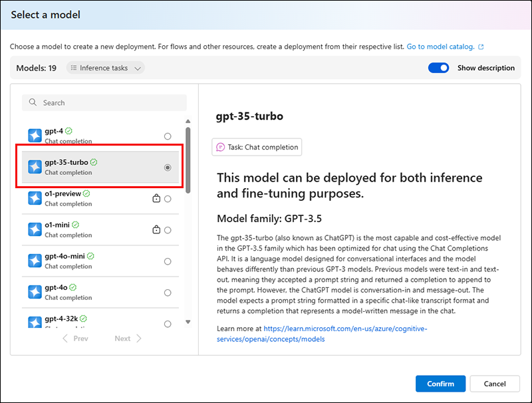Image resolution: width=532 pixels, height=403 pixels.
Task: Click the gpt-4 model sparkle icon
Action: click(35, 136)
